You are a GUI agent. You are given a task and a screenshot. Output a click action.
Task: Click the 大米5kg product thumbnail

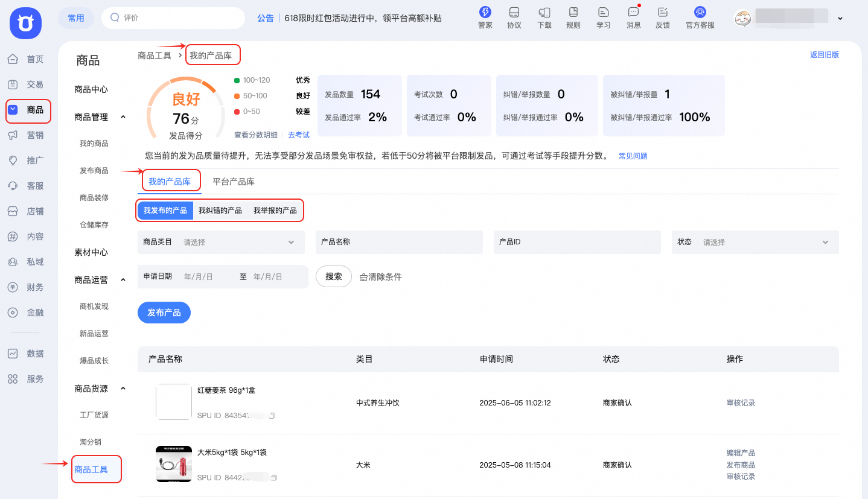pyautogui.click(x=174, y=464)
